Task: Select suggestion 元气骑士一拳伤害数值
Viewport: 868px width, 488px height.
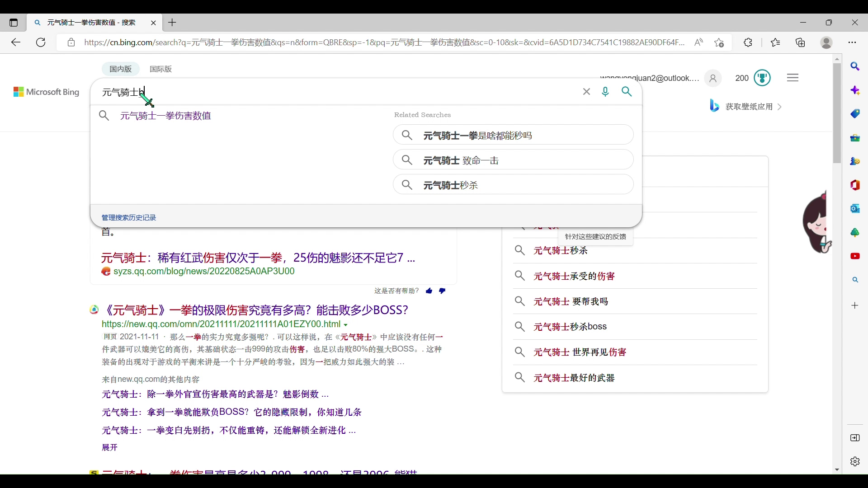Action: tap(165, 116)
